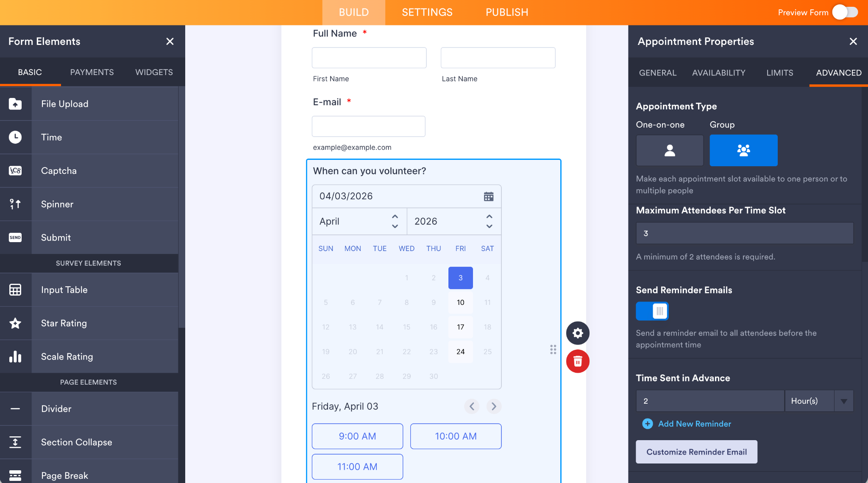This screenshot has height=483, width=868.
Task: Open the appointment settings gear icon
Action: [x=578, y=333]
